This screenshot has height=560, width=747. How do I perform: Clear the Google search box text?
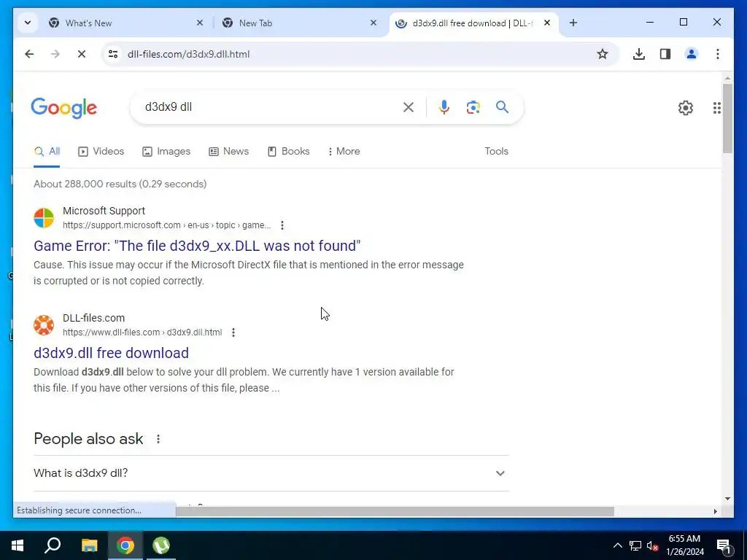[409, 107]
